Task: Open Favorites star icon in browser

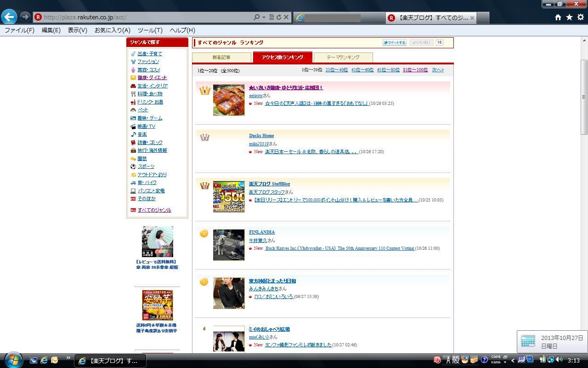Action: tap(569, 17)
